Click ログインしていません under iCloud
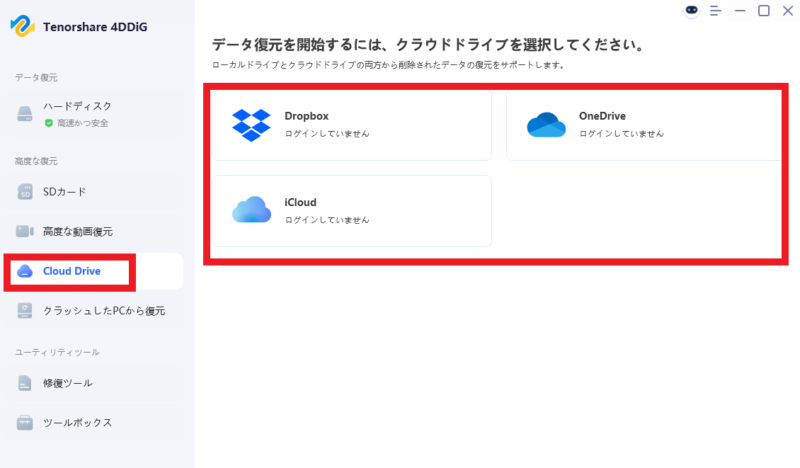This screenshot has width=800, height=468. [x=327, y=220]
